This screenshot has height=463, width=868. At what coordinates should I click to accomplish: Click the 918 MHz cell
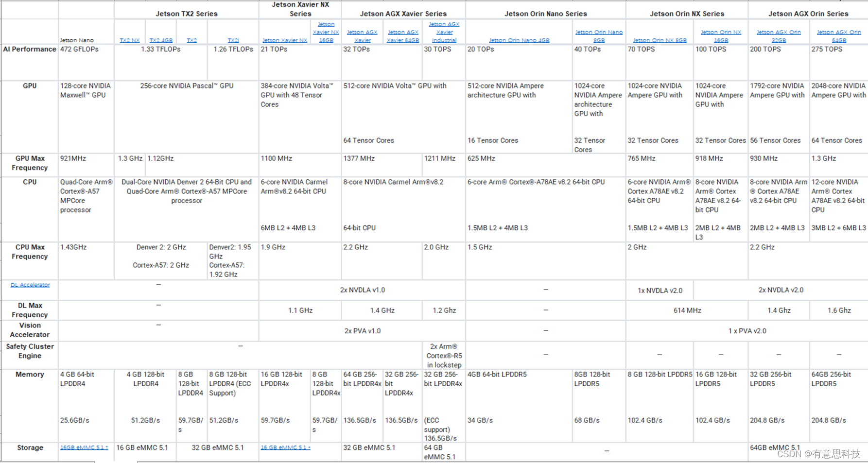[x=709, y=158]
